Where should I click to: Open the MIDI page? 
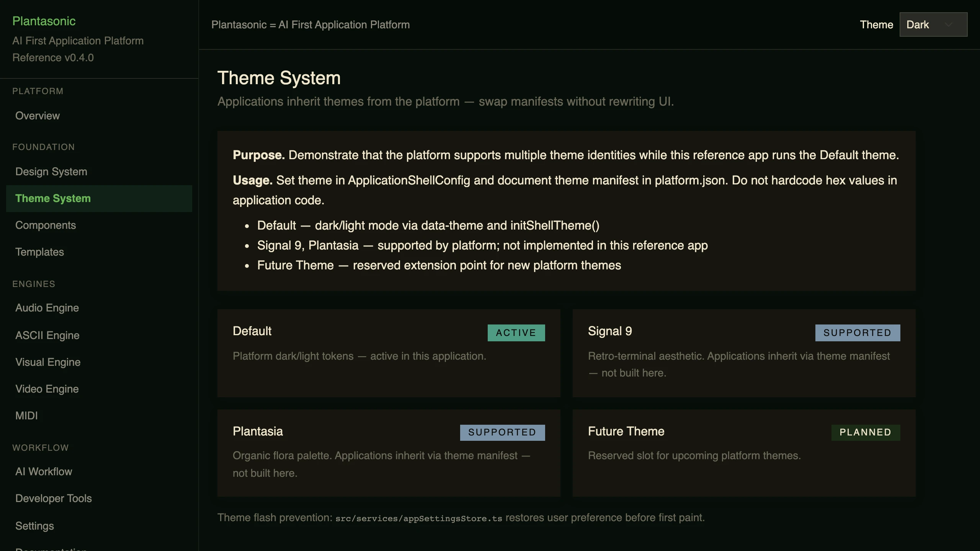click(99, 416)
